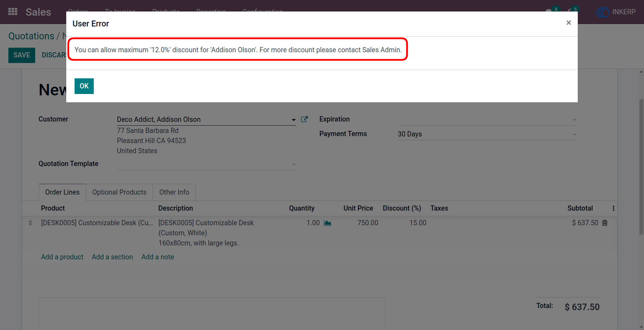Click OK in the User Error dialog

[x=84, y=86]
